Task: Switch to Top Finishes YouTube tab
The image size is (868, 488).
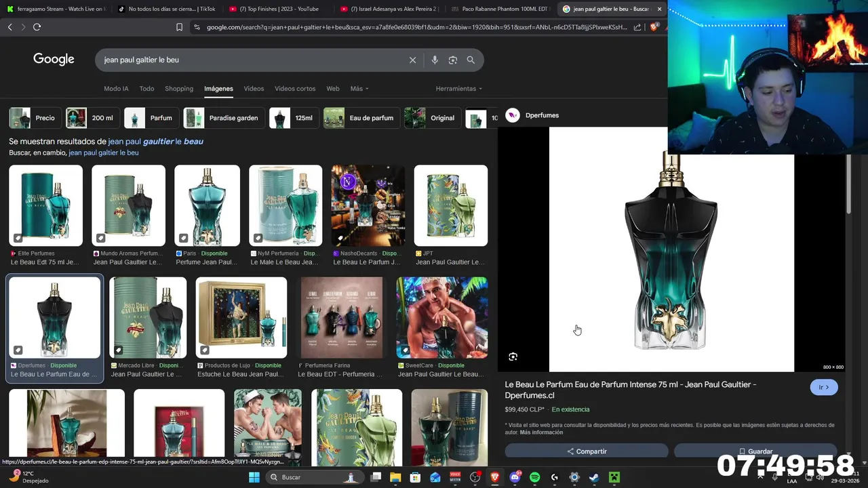Action: [x=277, y=9]
